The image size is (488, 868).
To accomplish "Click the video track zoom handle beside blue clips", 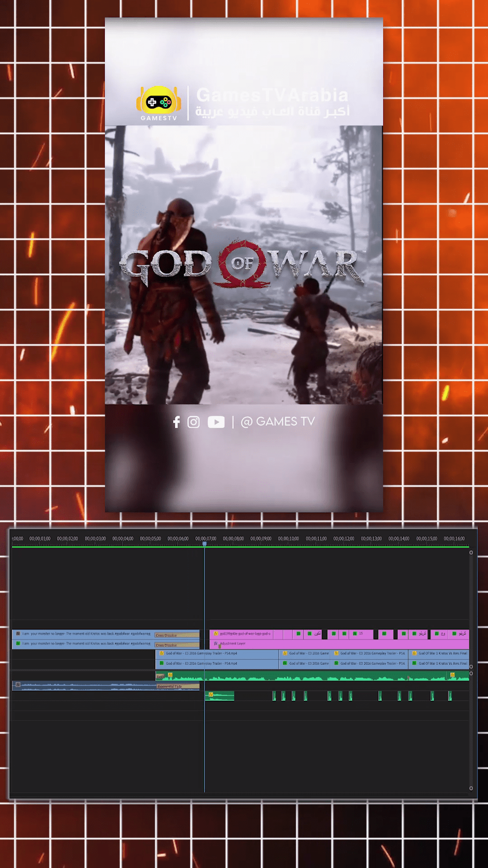I will click(x=471, y=667).
